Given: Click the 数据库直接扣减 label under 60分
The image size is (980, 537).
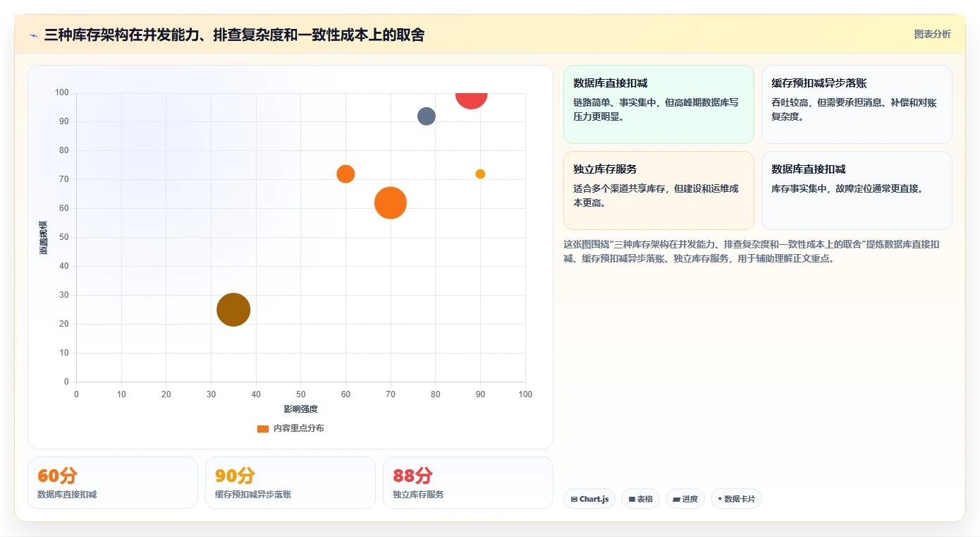Looking at the screenshot, I should pos(67,495).
